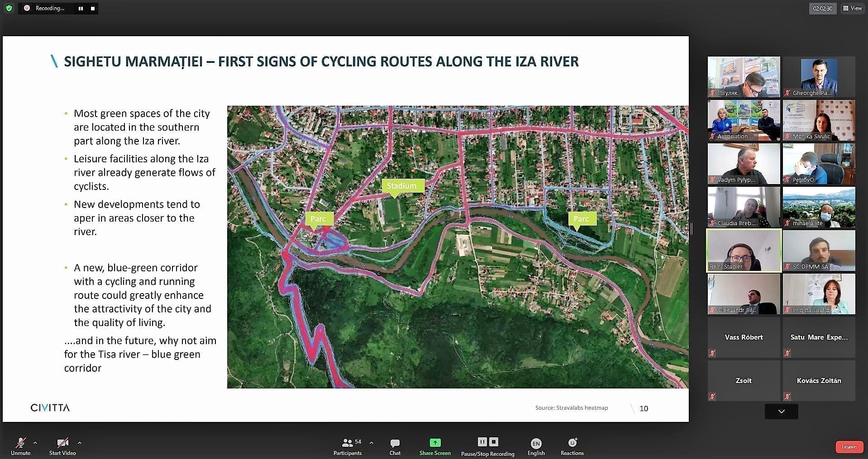Expand audio options arrow beside Unmute
Viewport: 868px width, 459px height.
(35, 443)
